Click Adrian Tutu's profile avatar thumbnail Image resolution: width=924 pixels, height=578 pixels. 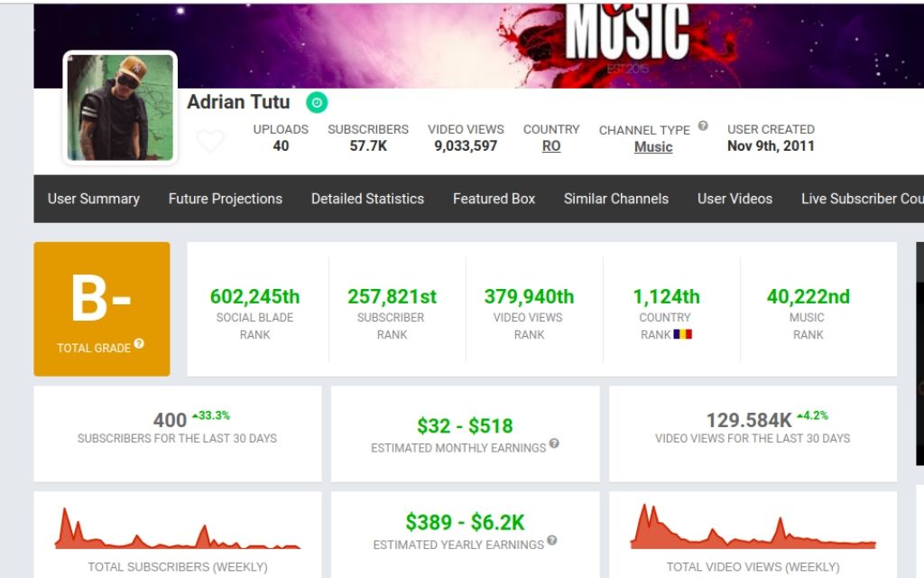[120, 107]
